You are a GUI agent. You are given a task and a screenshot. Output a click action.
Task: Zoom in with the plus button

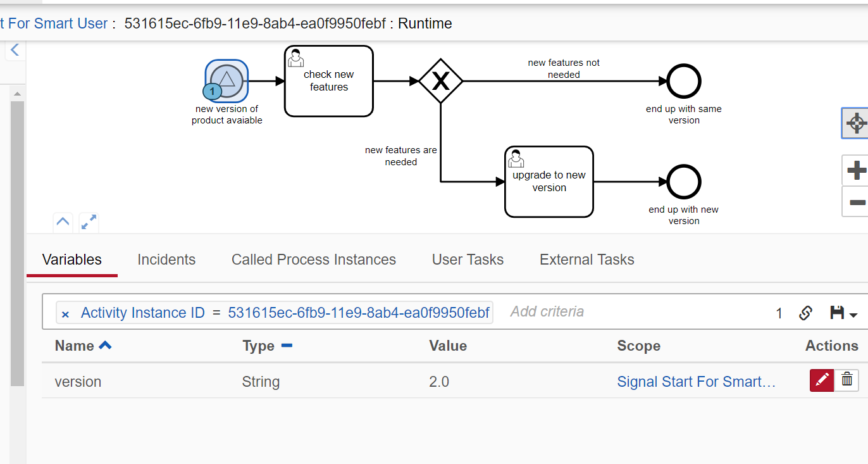coord(856,170)
